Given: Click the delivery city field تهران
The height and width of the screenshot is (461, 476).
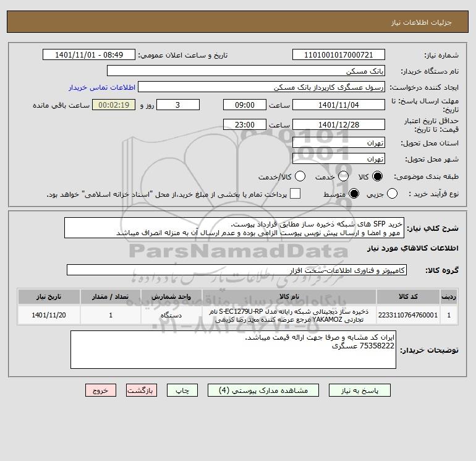Looking at the screenshot, I should click(339, 158).
